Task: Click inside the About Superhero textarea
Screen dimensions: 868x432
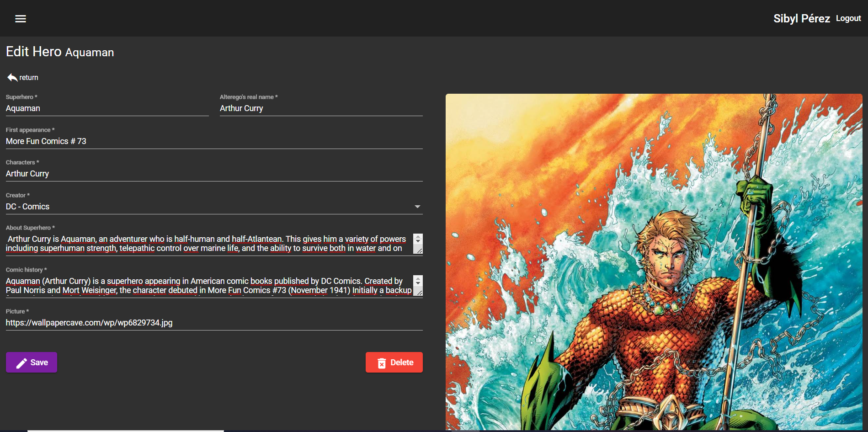Action: pos(209,244)
